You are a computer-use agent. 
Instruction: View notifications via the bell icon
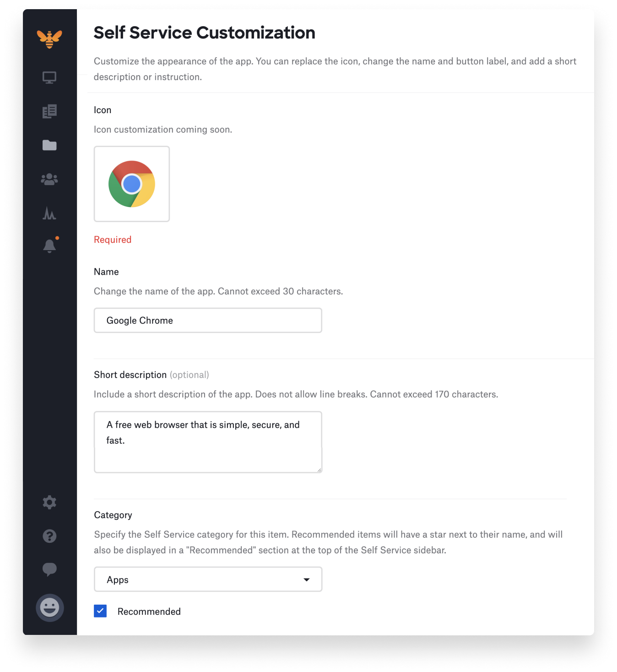[x=49, y=245]
